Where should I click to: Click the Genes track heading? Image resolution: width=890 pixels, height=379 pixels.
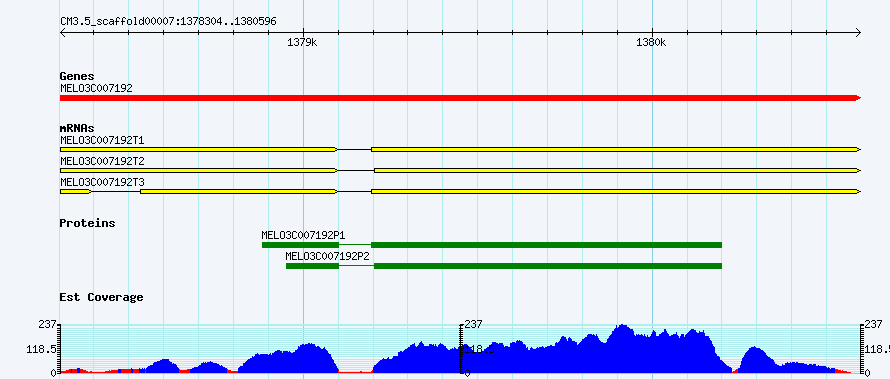[77, 76]
